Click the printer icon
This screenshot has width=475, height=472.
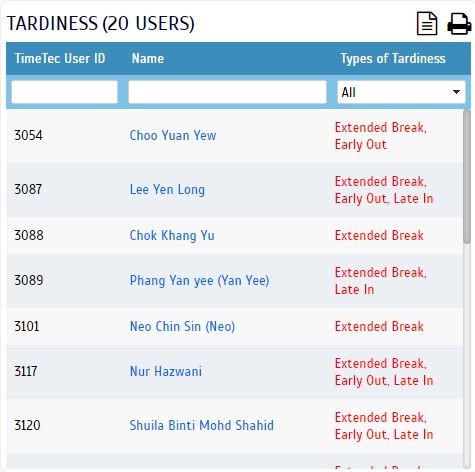(459, 23)
